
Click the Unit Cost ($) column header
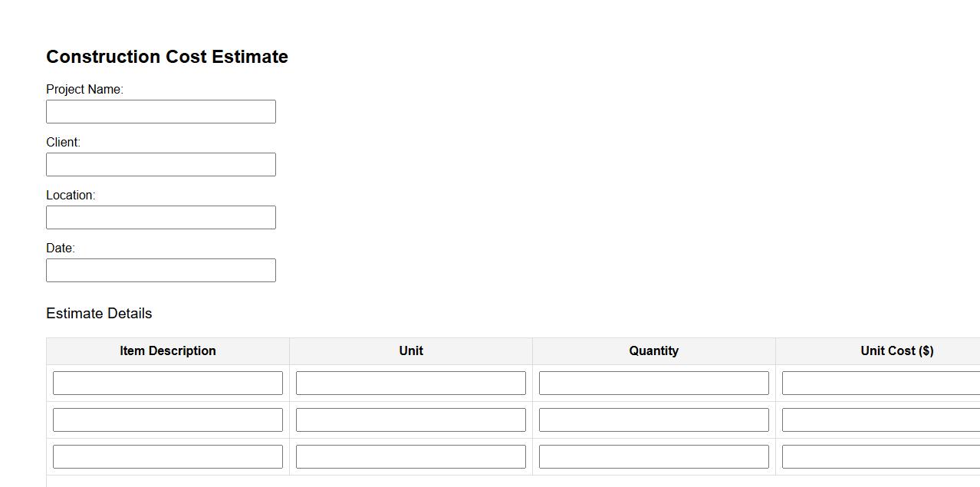896,350
